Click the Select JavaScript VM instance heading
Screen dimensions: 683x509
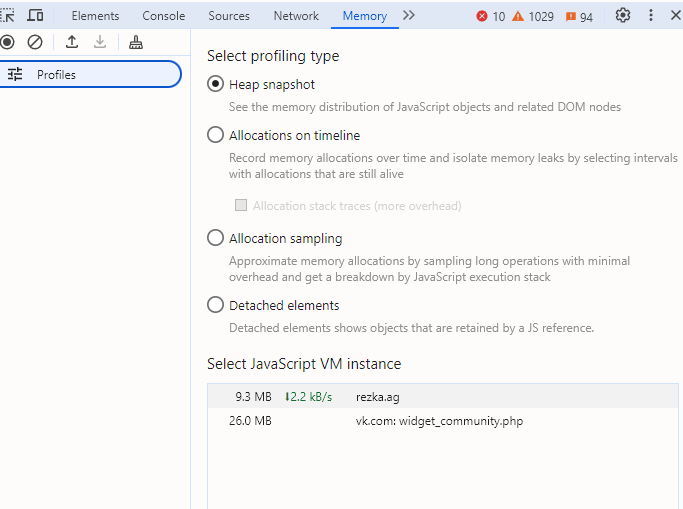(x=304, y=364)
